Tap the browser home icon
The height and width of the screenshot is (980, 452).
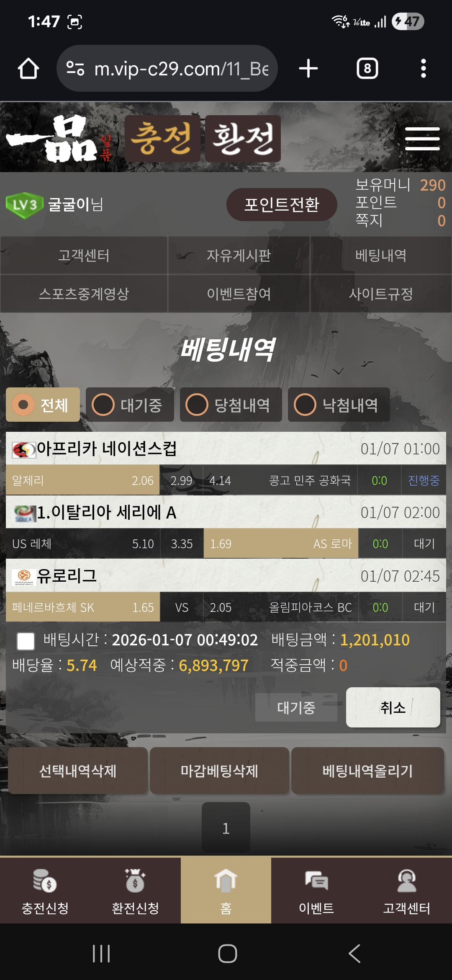click(x=28, y=68)
